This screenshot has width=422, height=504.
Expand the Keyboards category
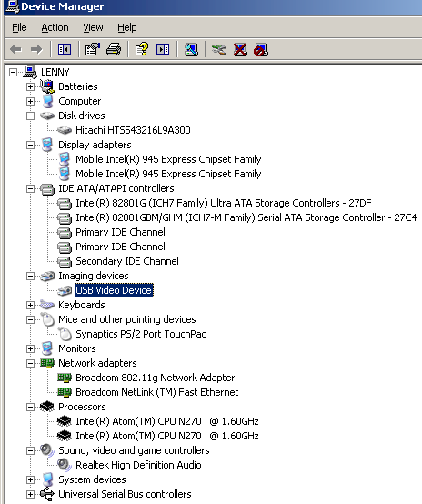[x=30, y=305]
